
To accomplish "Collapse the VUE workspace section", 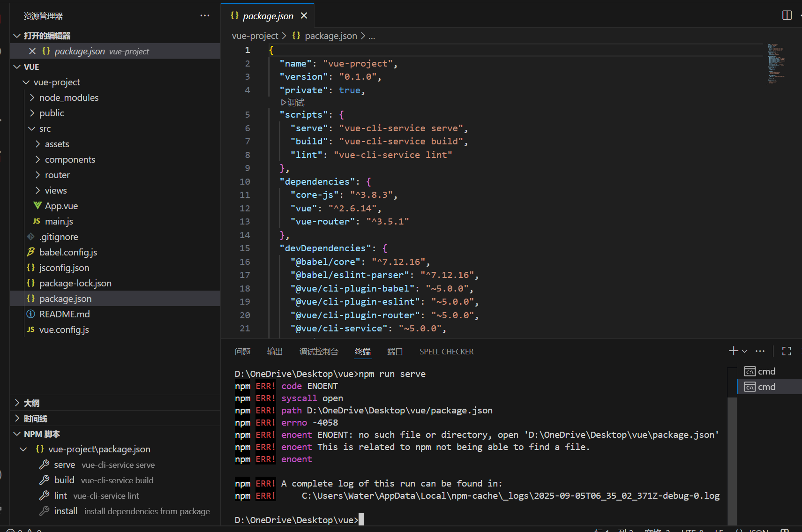I will pos(17,67).
